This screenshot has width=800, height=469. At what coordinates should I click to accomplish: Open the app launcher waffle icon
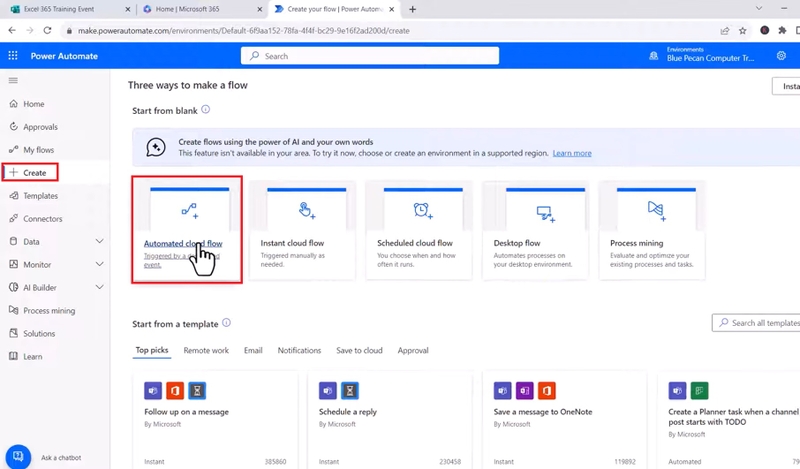13,56
